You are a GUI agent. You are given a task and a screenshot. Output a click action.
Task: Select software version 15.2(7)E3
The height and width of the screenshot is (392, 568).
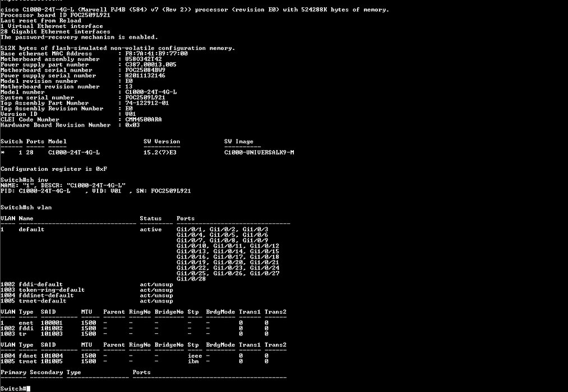tap(160, 153)
